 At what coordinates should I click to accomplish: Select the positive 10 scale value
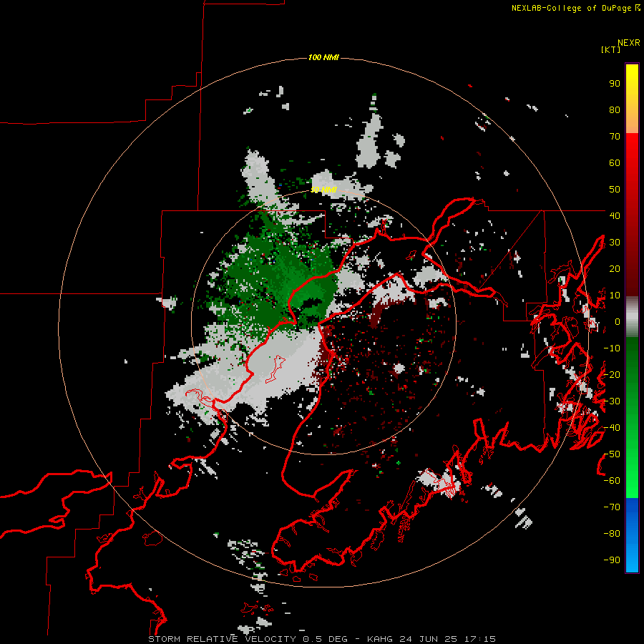click(615, 296)
